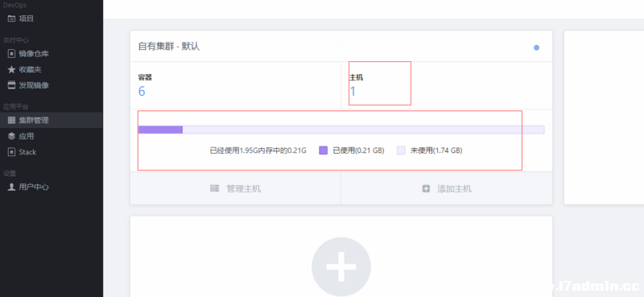Select the 集群管理 icon
Image resolution: width=644 pixels, height=297 pixels.
11,121
